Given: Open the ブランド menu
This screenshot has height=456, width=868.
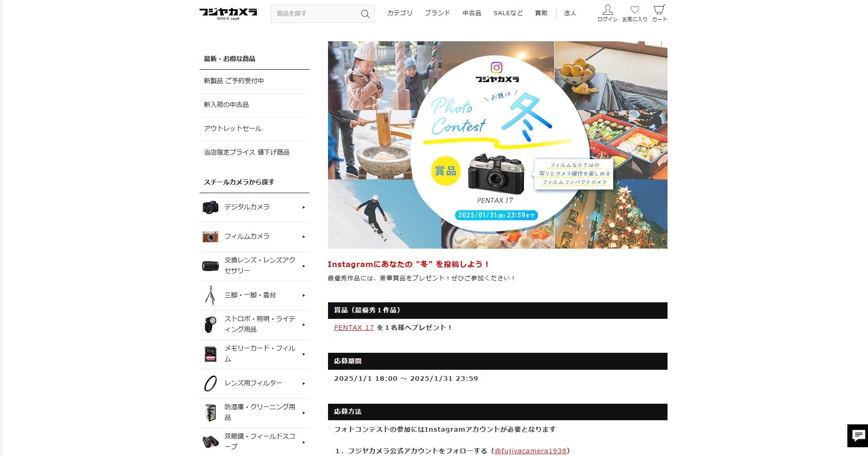Looking at the screenshot, I should point(437,13).
